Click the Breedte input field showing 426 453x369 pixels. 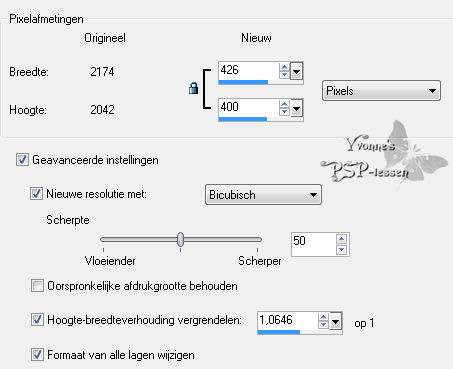coord(249,70)
